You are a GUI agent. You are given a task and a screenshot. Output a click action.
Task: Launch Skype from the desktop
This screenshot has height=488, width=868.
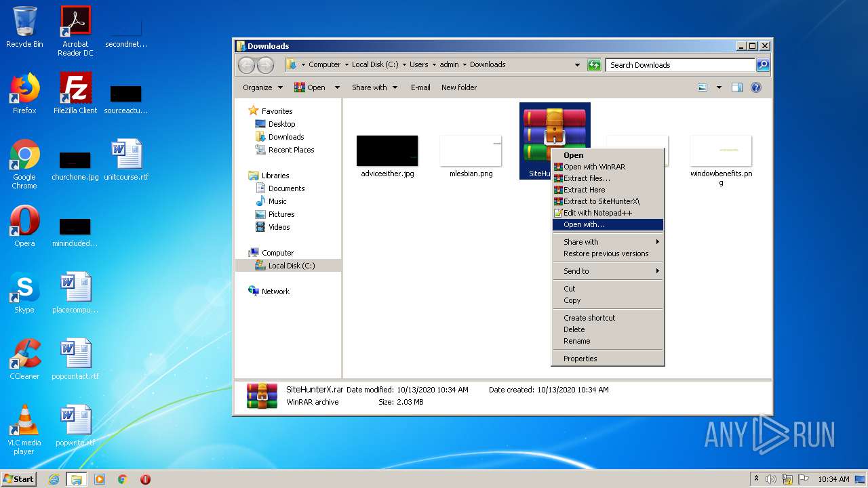pos(24,293)
